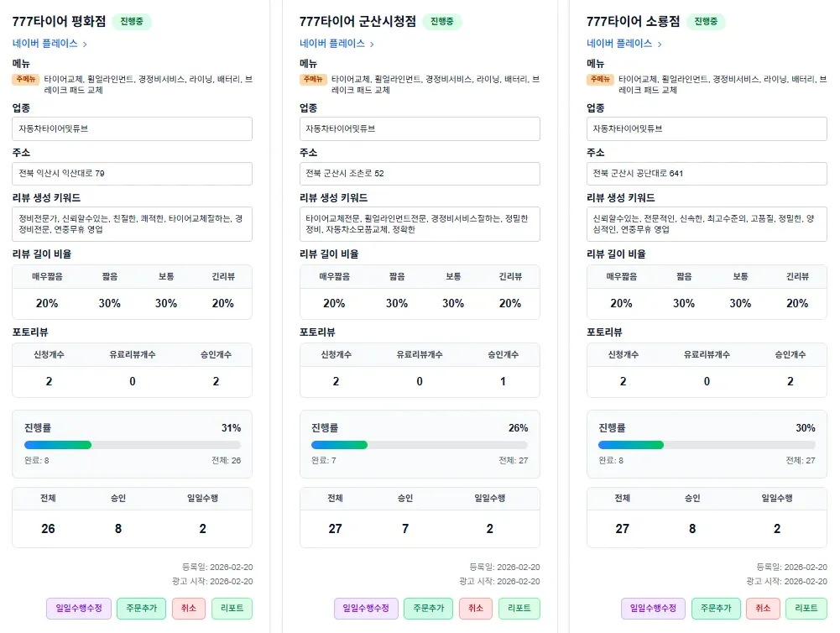Screen dimensions: 840x633
Task: Click 취소 button on 군산시청점 card
Action: click(474, 609)
